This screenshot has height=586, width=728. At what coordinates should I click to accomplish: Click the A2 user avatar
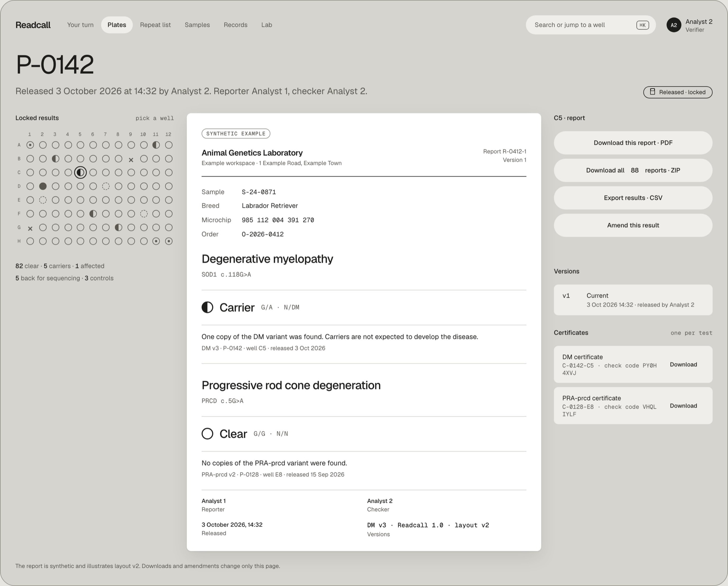point(674,25)
